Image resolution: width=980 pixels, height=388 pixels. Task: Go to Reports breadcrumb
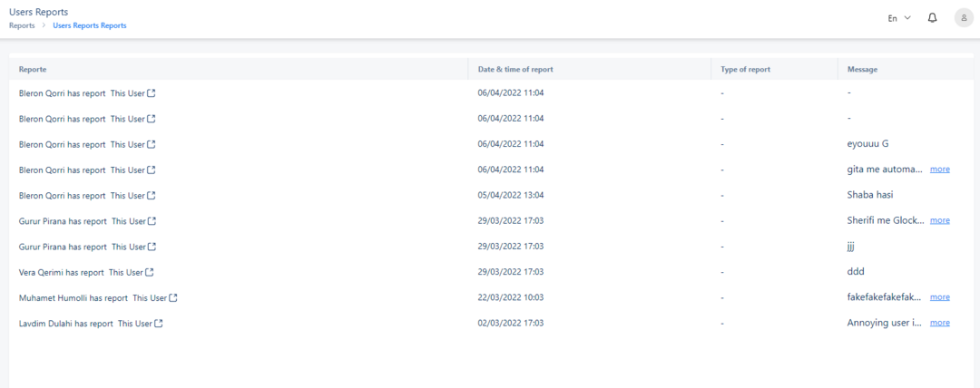click(22, 25)
